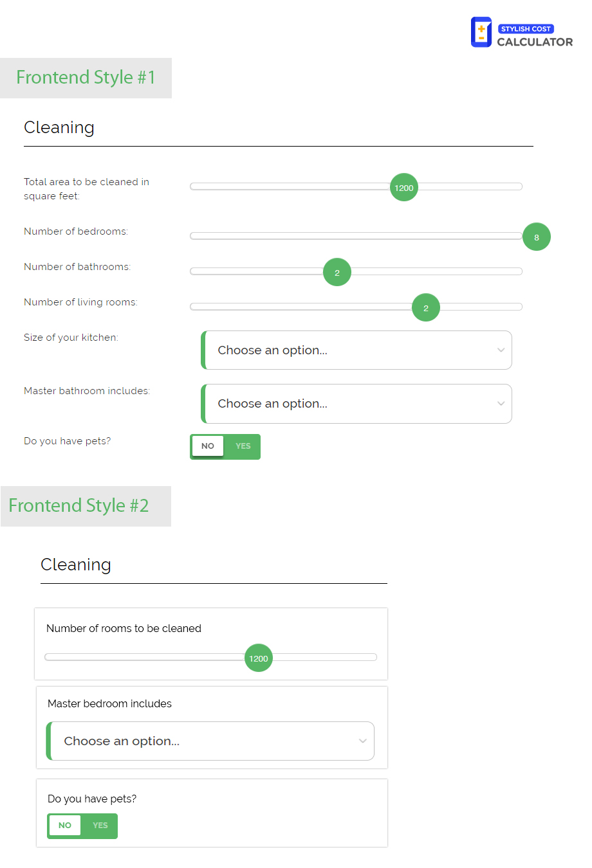Open the Master bedroom includes dropdown
Viewport: 592px width, 868px height.
point(210,741)
